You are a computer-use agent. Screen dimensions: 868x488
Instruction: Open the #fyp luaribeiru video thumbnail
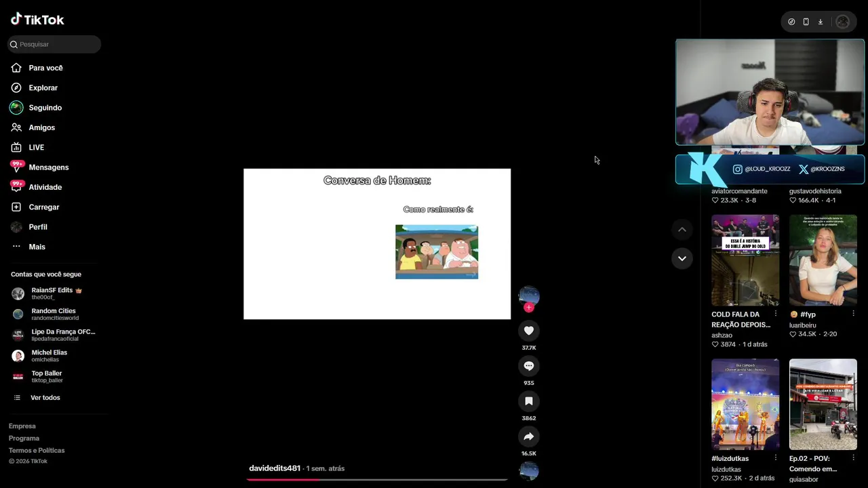[x=823, y=260]
